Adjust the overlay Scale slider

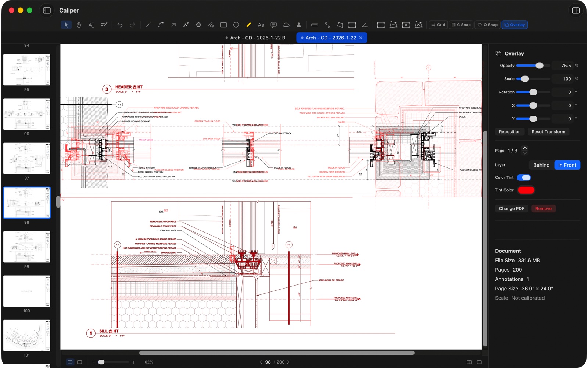(x=533, y=79)
